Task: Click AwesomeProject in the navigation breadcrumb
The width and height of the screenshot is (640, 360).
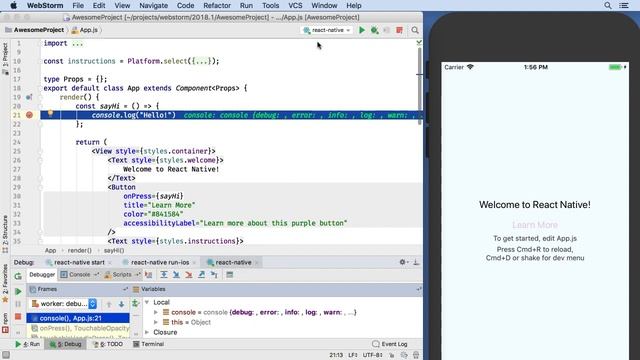Action: tap(39, 30)
